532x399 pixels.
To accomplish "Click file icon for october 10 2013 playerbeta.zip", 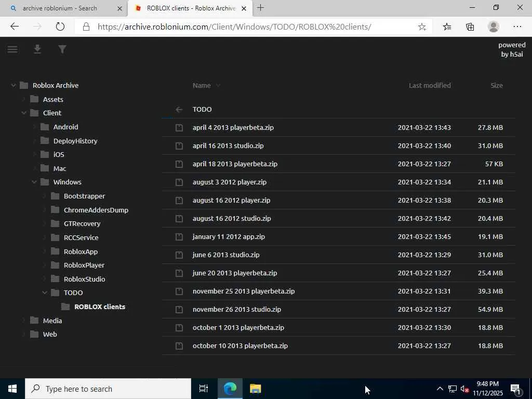I will (x=179, y=345).
